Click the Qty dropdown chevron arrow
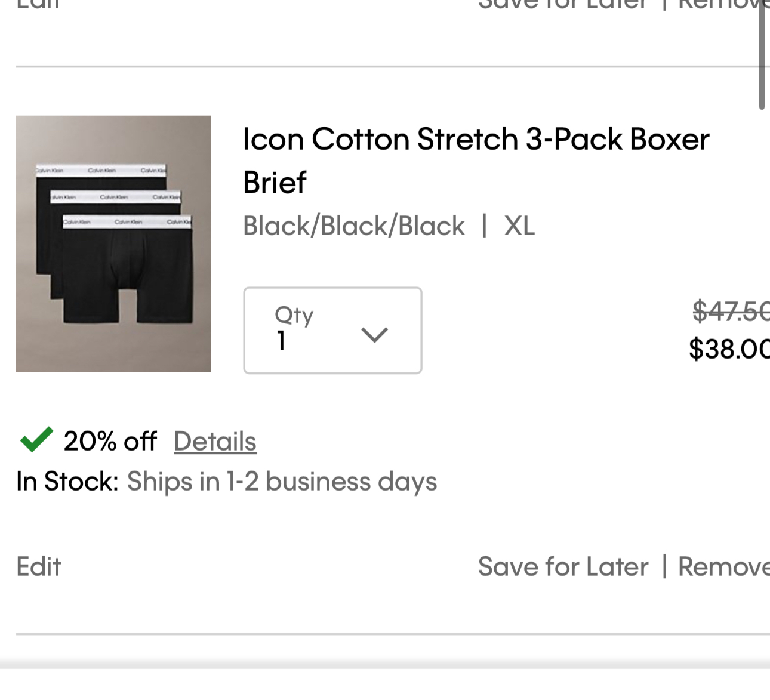 (375, 335)
